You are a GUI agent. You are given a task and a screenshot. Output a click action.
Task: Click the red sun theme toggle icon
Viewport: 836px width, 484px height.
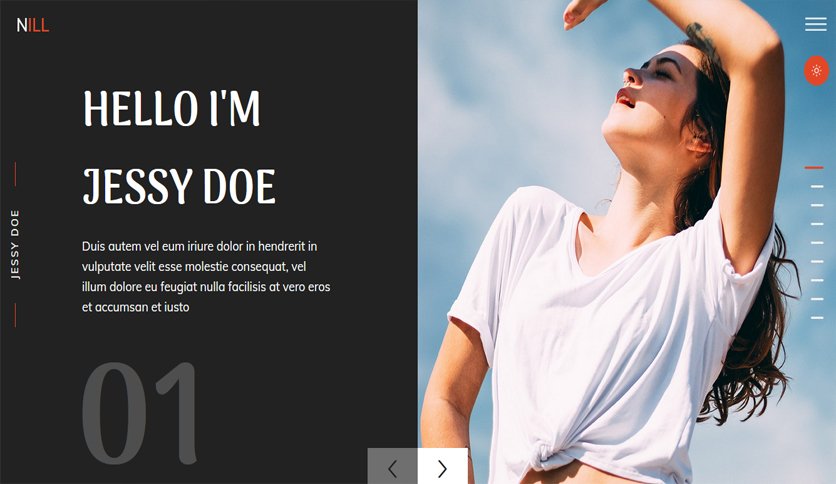tap(816, 70)
